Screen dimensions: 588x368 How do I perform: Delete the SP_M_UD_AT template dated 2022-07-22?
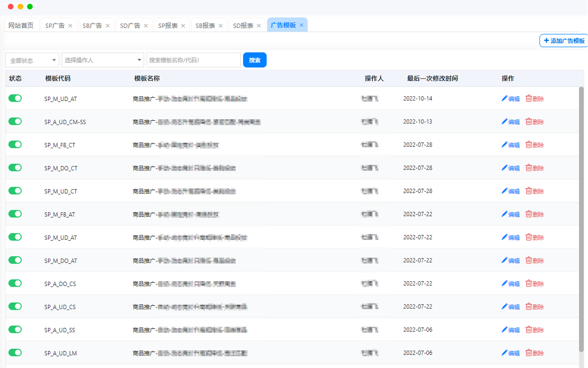[535, 237]
